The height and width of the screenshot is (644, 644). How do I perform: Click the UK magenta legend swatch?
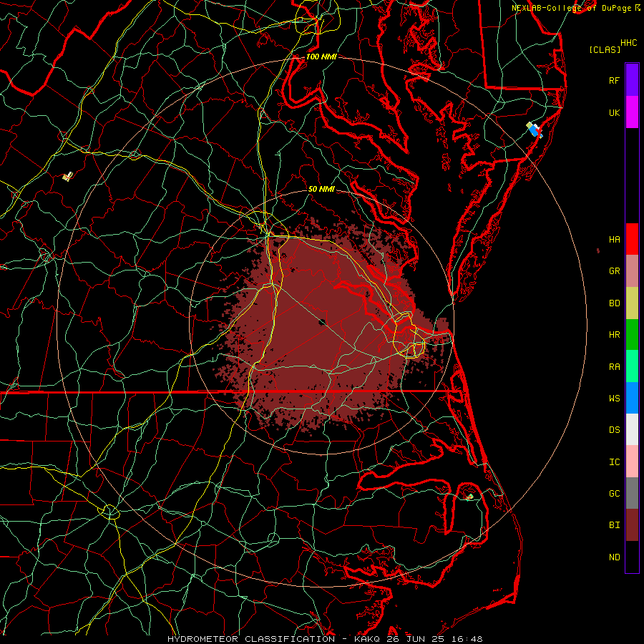point(632,112)
